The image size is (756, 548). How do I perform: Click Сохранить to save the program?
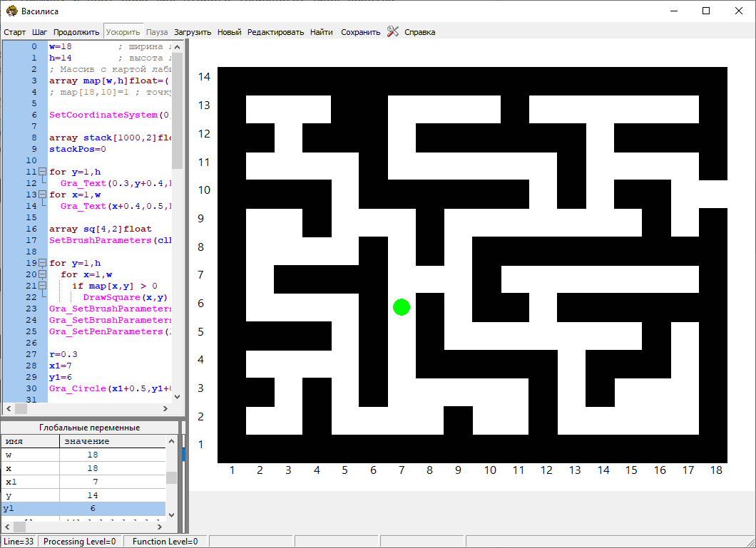pyautogui.click(x=360, y=32)
